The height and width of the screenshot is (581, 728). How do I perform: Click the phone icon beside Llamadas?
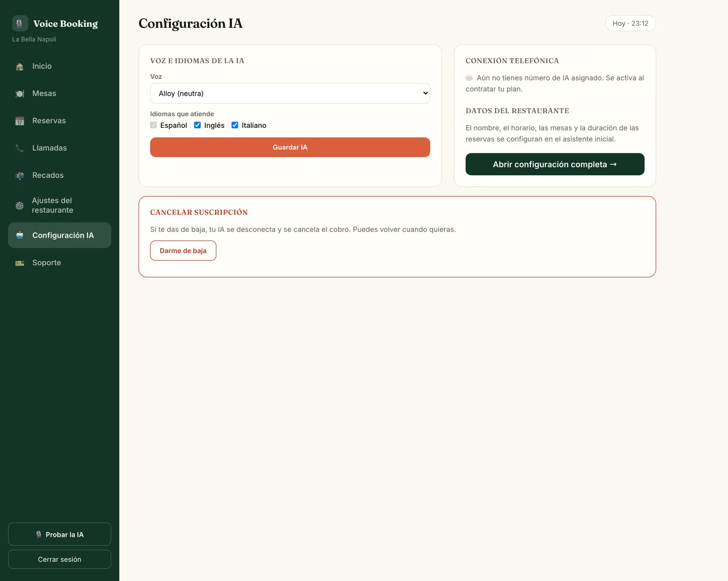coord(20,149)
